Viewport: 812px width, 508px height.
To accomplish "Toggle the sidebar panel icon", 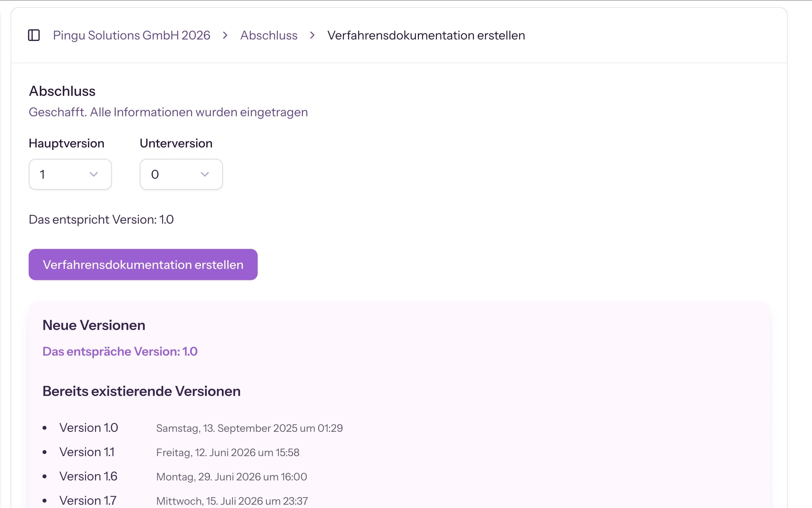I will coord(34,35).
